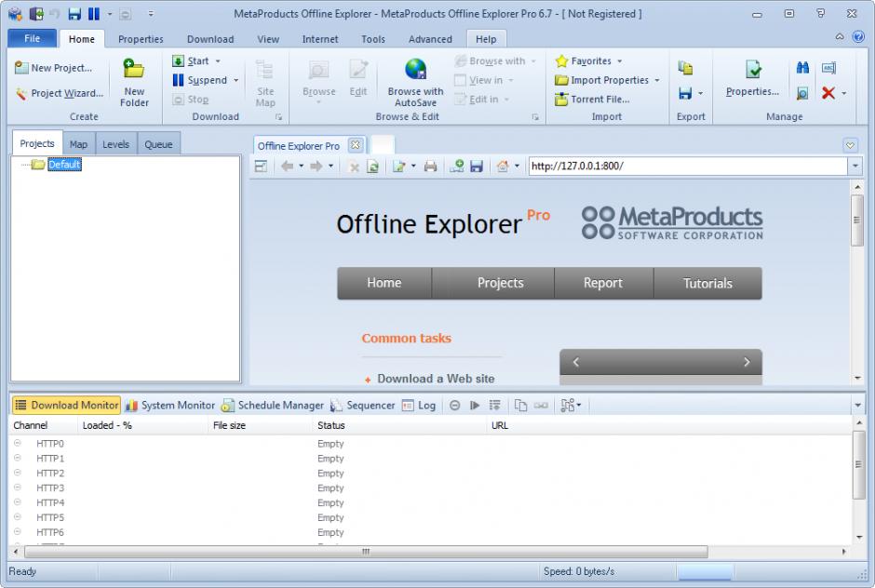Click the binoculars find icon
This screenshot has height=588, width=875.
click(802, 68)
